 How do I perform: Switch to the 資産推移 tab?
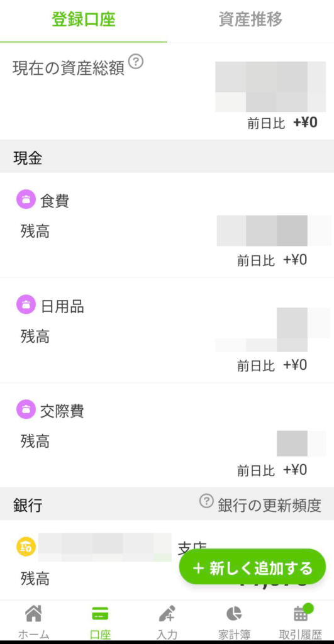click(x=250, y=19)
